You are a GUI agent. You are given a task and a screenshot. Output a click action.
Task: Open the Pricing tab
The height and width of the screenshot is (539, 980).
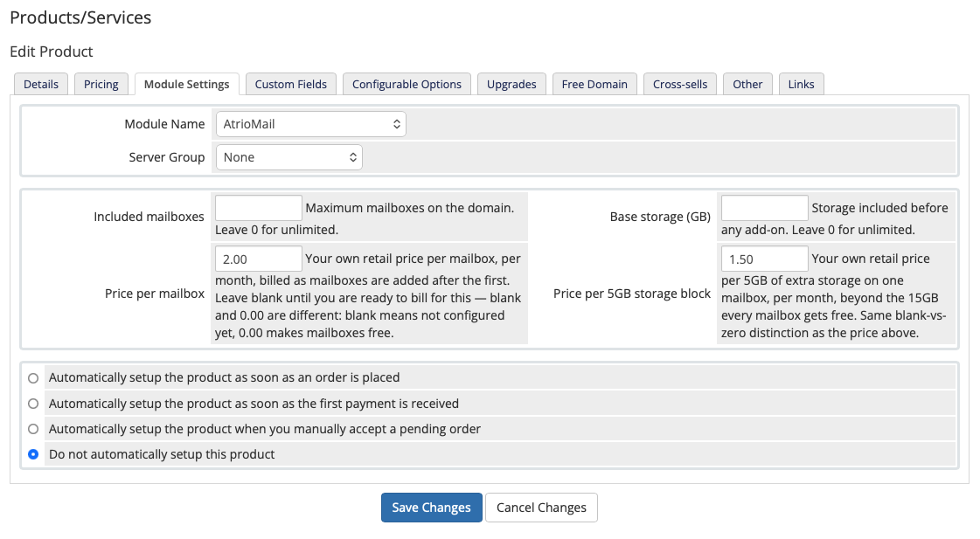coord(101,85)
